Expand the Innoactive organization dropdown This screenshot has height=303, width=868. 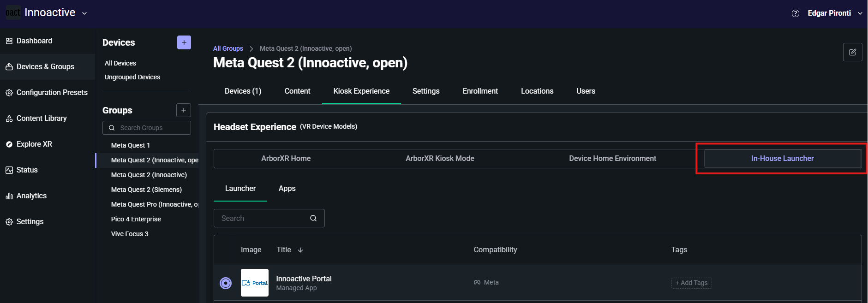click(x=84, y=13)
